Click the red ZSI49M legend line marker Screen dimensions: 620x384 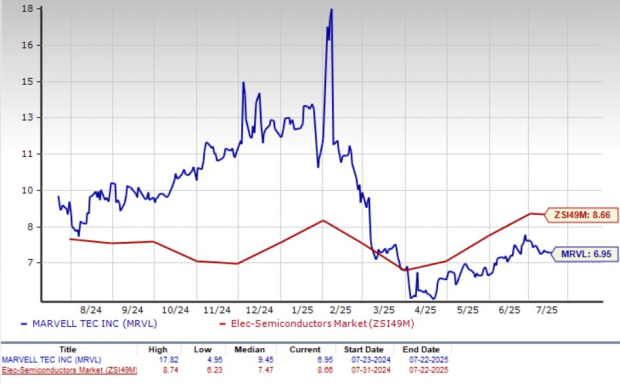pyautogui.click(x=223, y=324)
